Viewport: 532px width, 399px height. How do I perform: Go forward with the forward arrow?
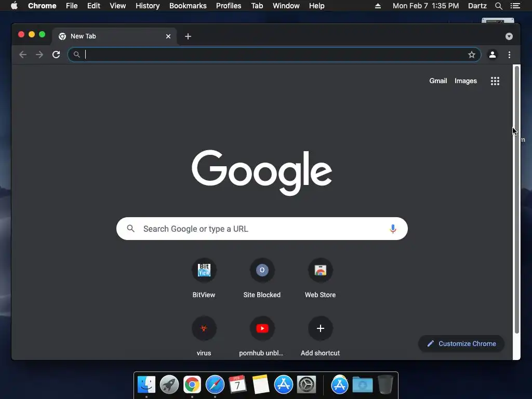[x=39, y=55]
